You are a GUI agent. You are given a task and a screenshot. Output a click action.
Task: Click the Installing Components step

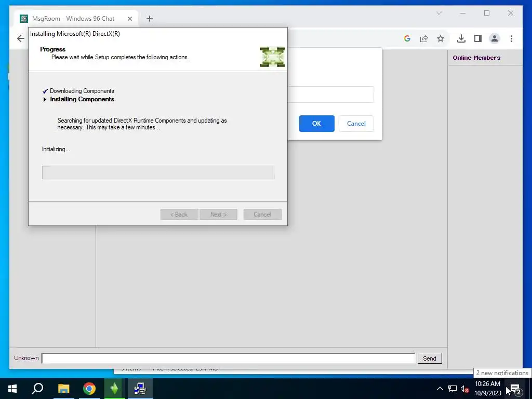[x=82, y=99]
